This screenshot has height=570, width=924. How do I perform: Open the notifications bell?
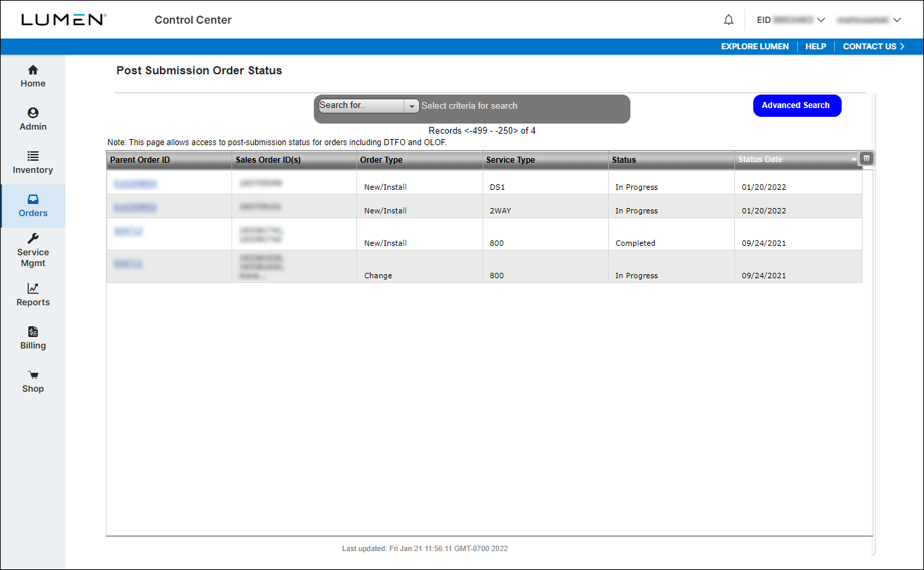click(728, 20)
